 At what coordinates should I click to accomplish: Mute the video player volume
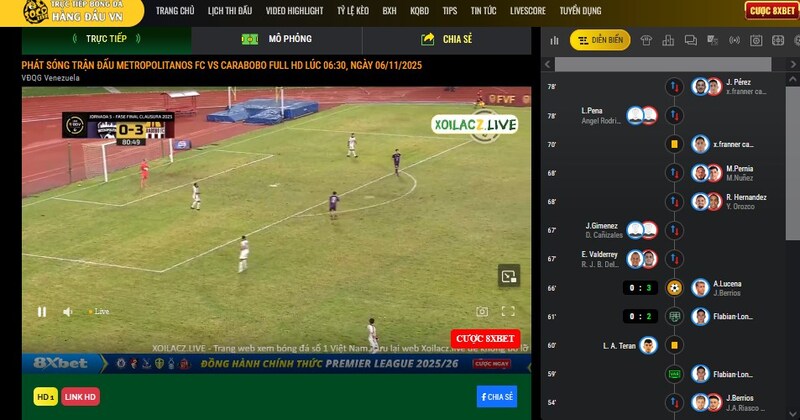[68, 311]
